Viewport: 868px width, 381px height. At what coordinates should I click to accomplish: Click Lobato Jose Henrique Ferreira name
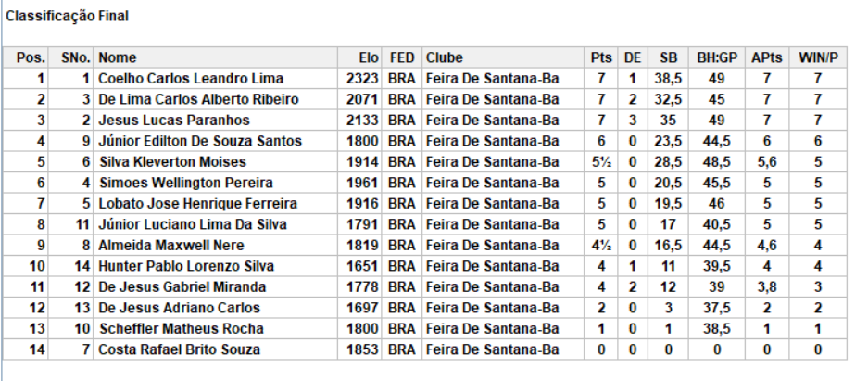click(x=197, y=204)
